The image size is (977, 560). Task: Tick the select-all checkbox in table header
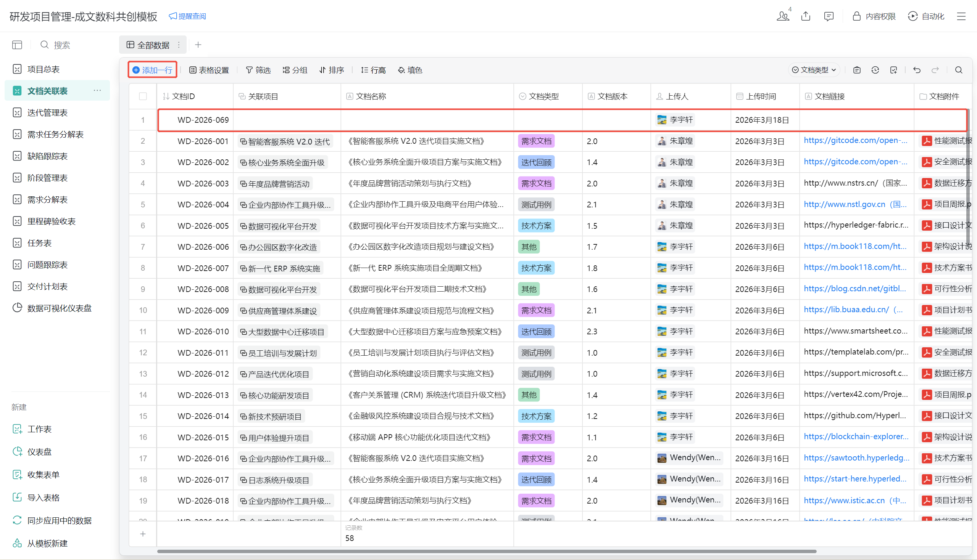143,96
